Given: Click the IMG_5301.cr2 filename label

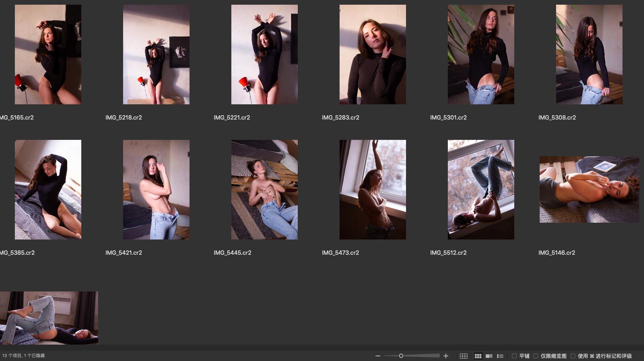Looking at the screenshot, I should coord(448,118).
